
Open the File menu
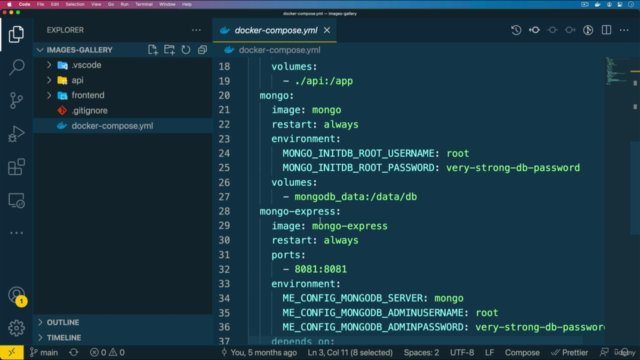[40, 4]
